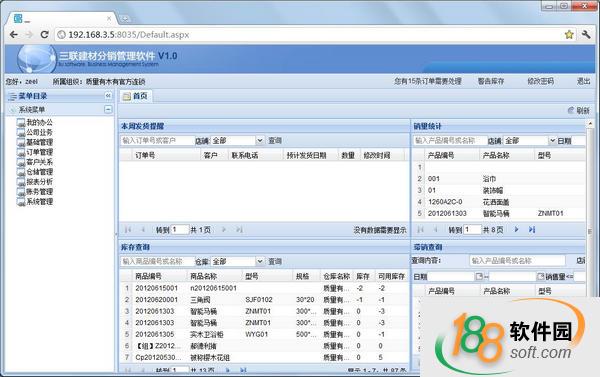This screenshot has width=600, height=377.
Task: Reload the page with the refresh icon
Action: (x=44, y=35)
